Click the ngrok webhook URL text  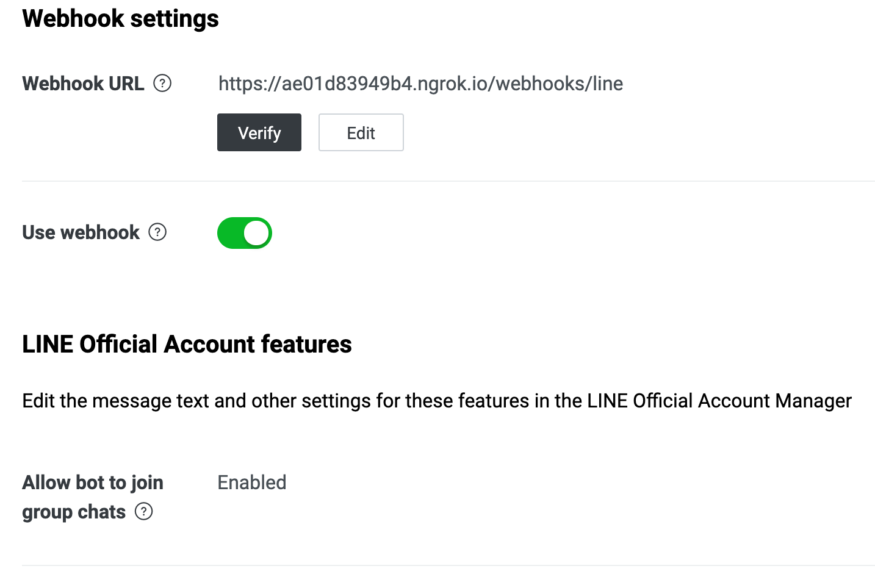pyautogui.click(x=420, y=84)
